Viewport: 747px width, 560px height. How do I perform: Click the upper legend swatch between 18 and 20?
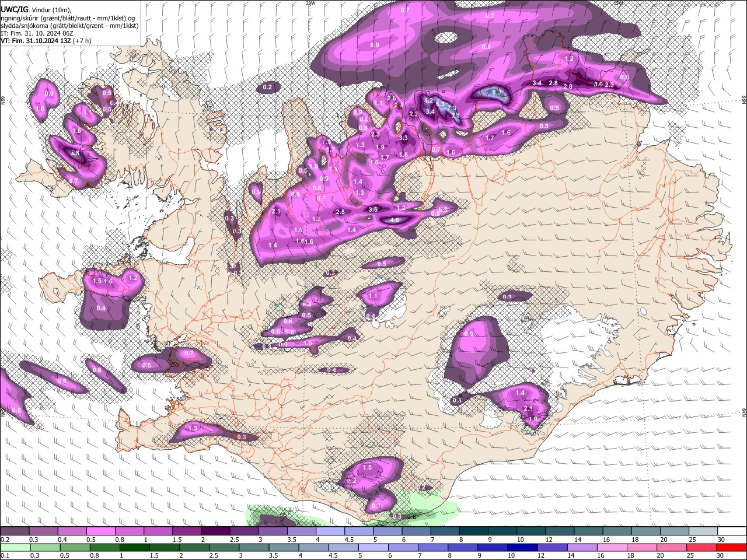click(646, 531)
